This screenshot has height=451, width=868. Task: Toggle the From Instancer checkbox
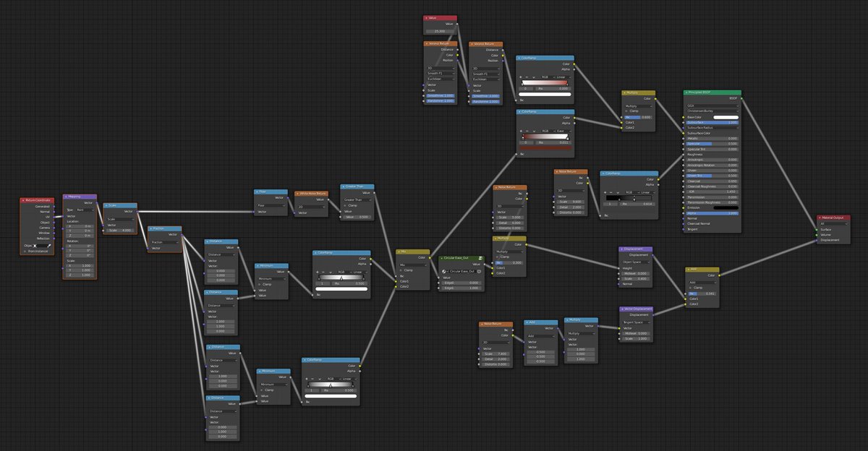(25, 252)
